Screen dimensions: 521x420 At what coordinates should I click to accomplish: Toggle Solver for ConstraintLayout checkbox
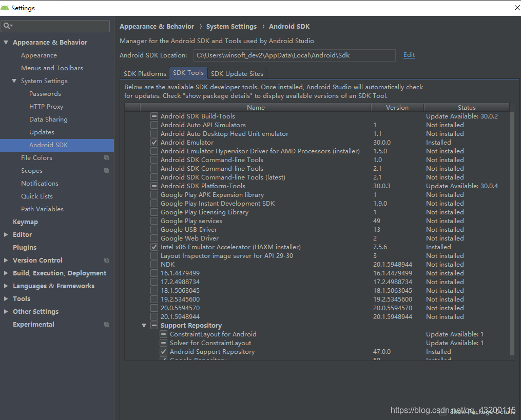163,343
